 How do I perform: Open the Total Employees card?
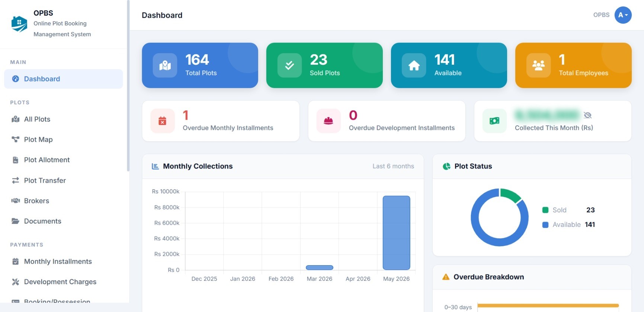tap(573, 65)
